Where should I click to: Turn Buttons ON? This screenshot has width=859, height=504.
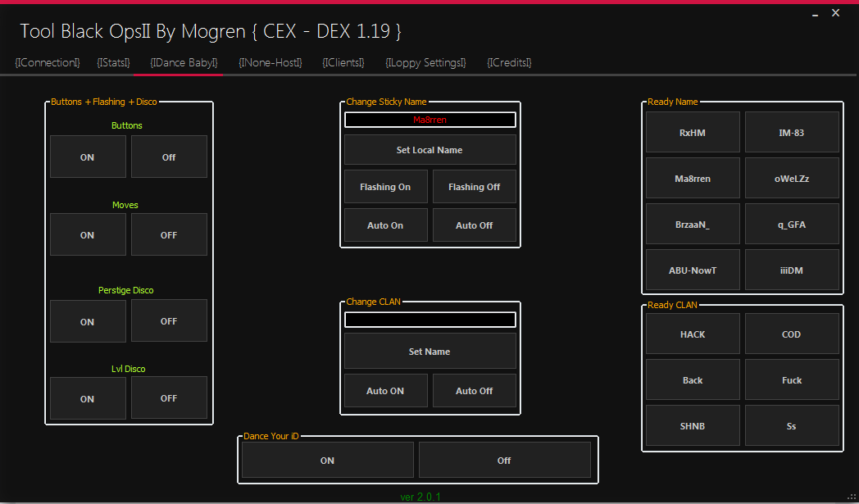click(x=88, y=157)
